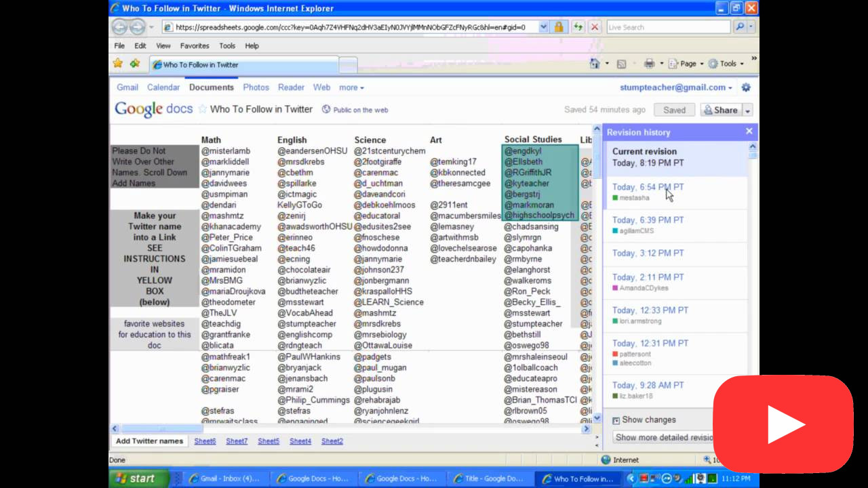This screenshot has width=868, height=488.
Task: Click the Print icon in toolbar
Action: tap(649, 64)
